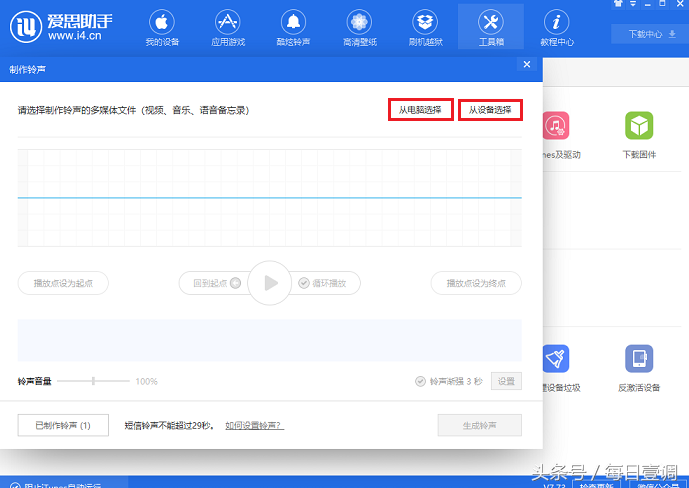Screen dimensions: 689x488
Task: Close the 制作铃声 dialog
Action: pos(527,65)
